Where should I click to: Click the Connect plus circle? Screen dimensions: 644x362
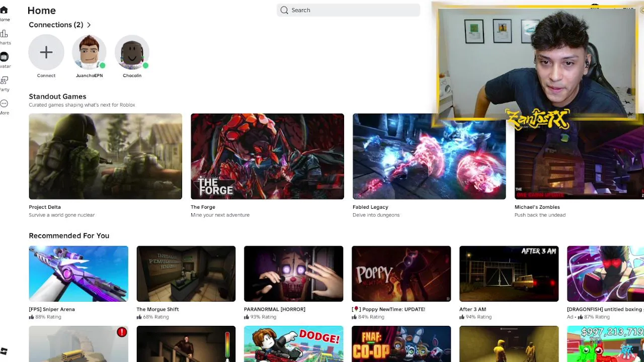pyautogui.click(x=46, y=52)
